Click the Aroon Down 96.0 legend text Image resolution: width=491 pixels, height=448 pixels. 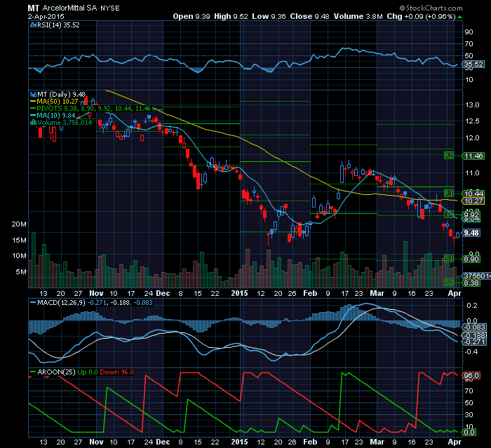tap(117, 372)
